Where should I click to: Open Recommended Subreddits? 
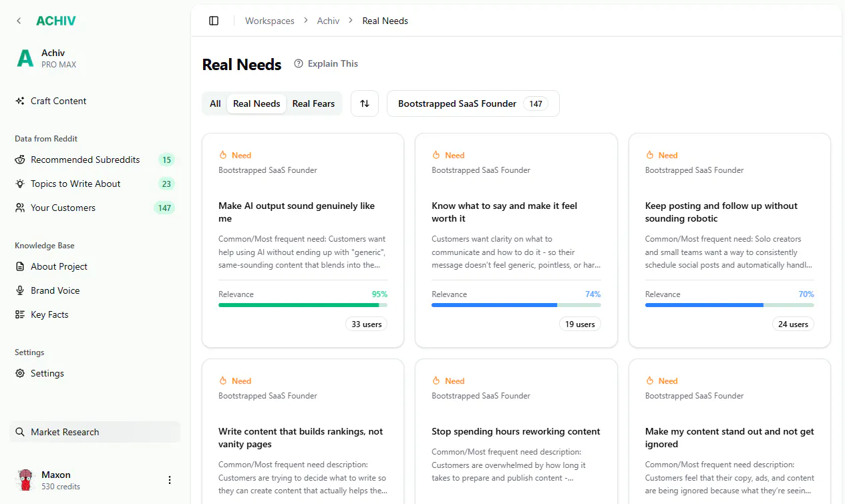(x=95, y=160)
